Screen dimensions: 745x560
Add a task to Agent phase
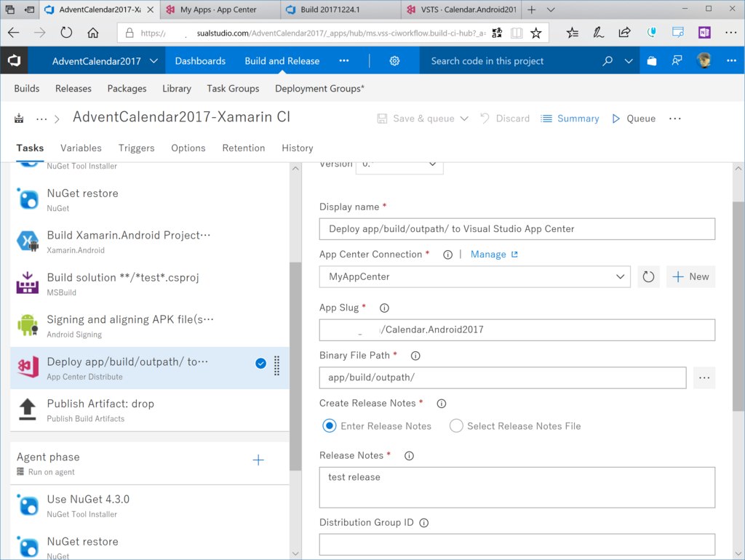point(258,460)
